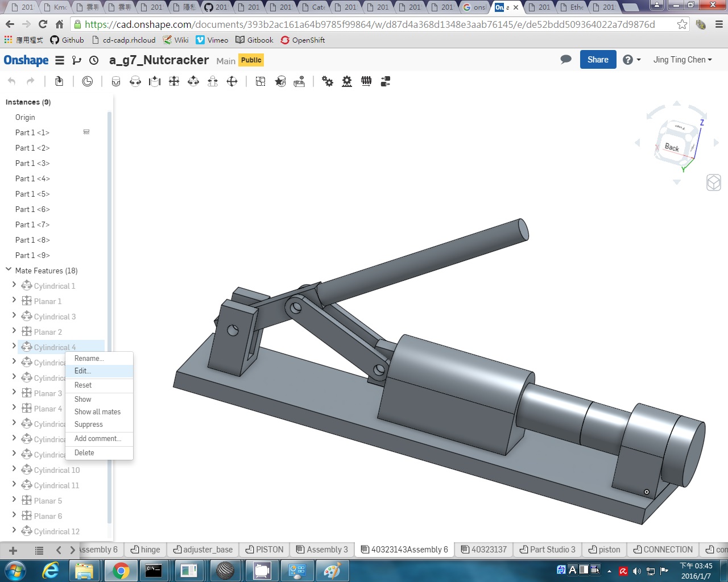Image resolution: width=728 pixels, height=582 pixels.
Task: Switch to the 40323137 assembly tab
Action: [484, 550]
